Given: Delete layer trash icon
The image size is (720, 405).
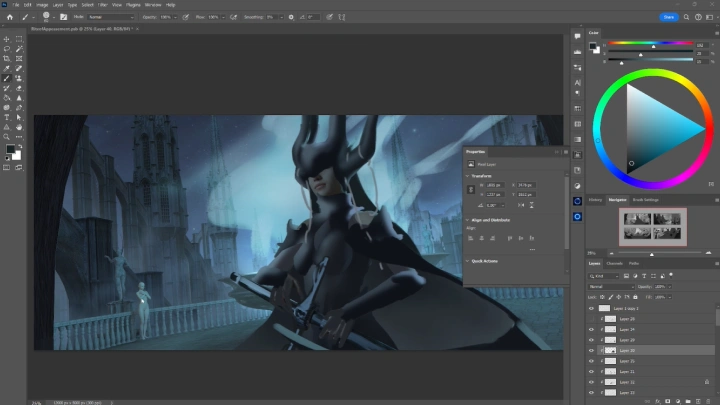Looking at the screenshot, I should coord(708,401).
